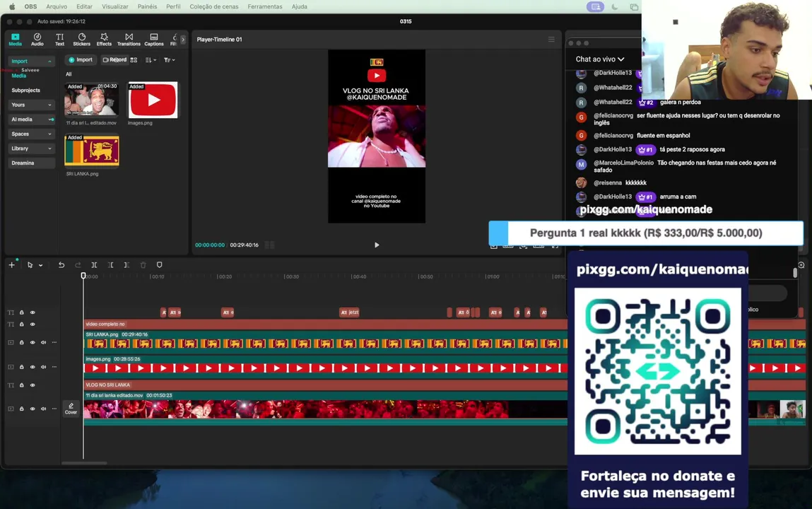Mute the images.png track audio
812x509 pixels.
click(x=43, y=367)
